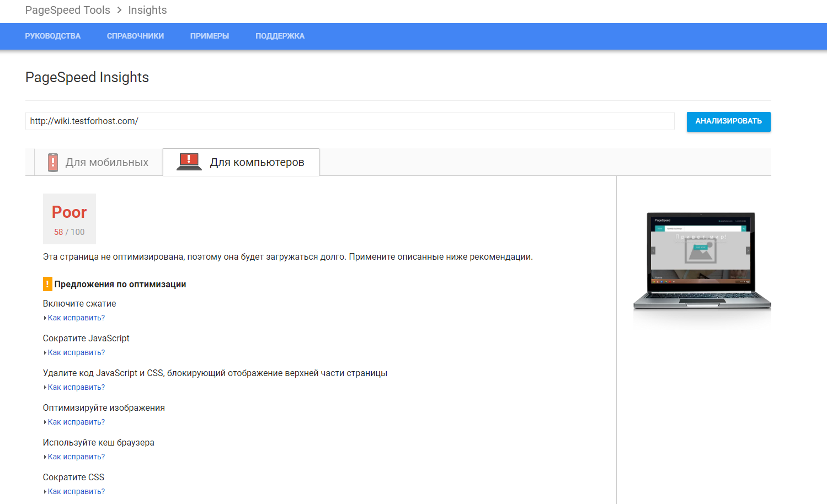Open the РУКОВОДСТВА menu item
Viewport: 827px width, 504px height.
coord(53,36)
